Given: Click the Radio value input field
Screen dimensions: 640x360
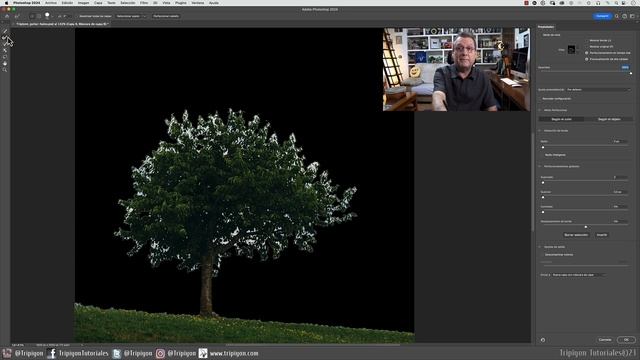Looking at the screenshot, I should [620, 141].
